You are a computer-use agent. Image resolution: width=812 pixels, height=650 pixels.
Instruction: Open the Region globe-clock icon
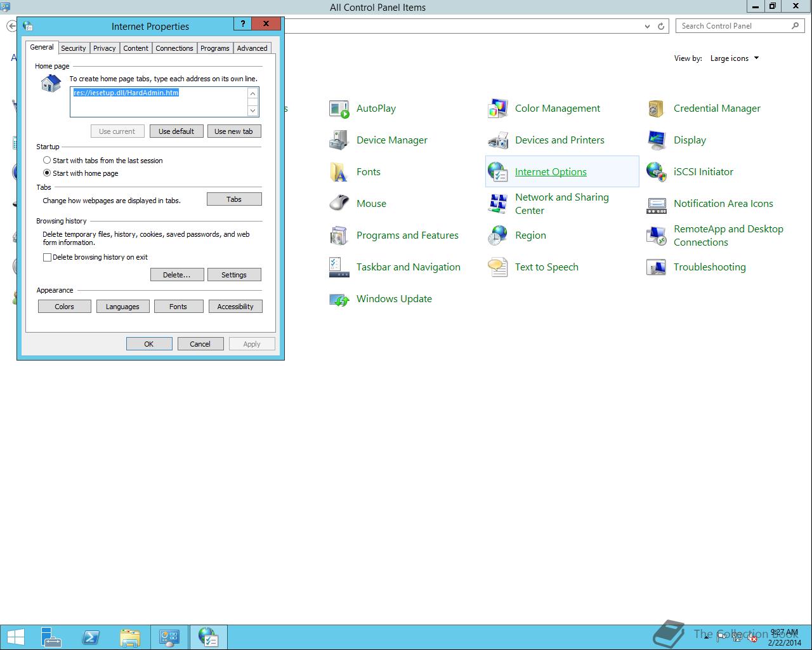498,235
